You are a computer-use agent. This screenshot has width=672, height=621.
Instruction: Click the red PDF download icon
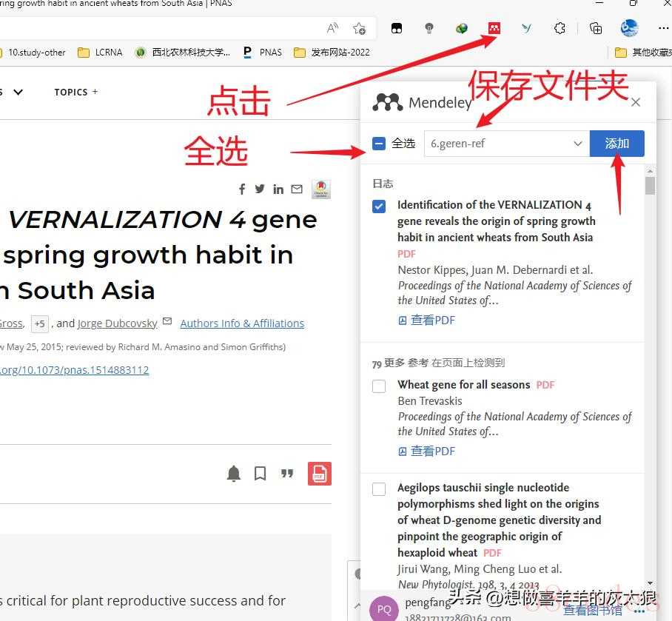(x=320, y=474)
